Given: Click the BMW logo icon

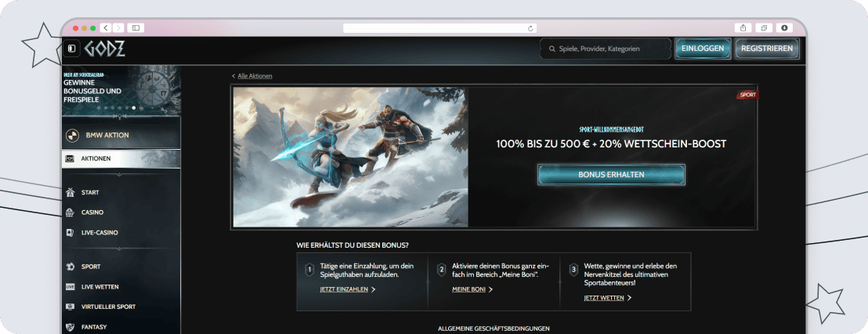Looking at the screenshot, I should (73, 135).
